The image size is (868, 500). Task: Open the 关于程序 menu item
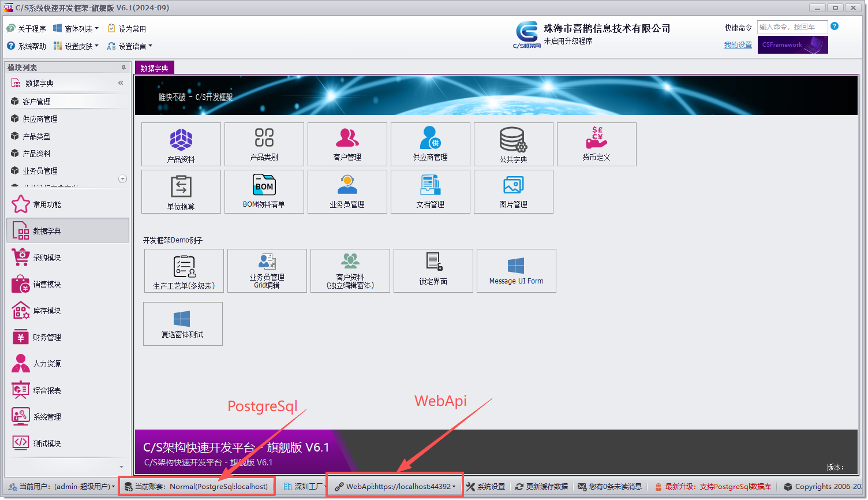pyautogui.click(x=26, y=27)
